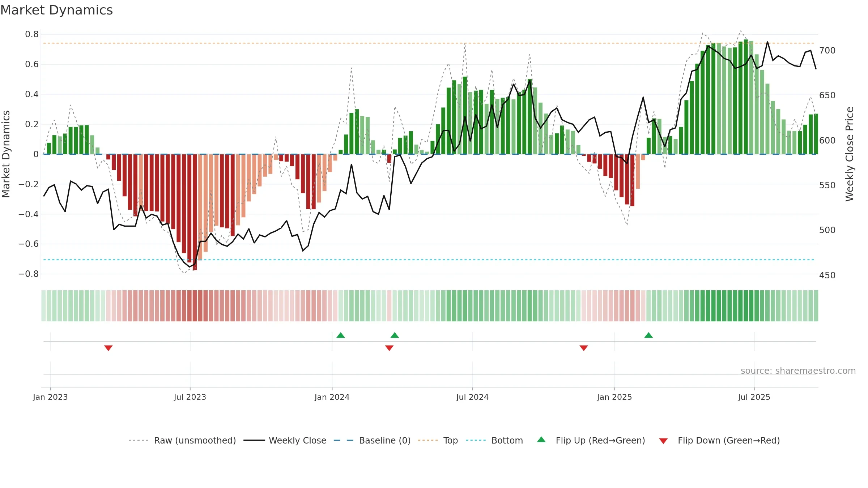Toggle the Bottom legend entry
Screen dimensions: 868x488
pos(494,440)
